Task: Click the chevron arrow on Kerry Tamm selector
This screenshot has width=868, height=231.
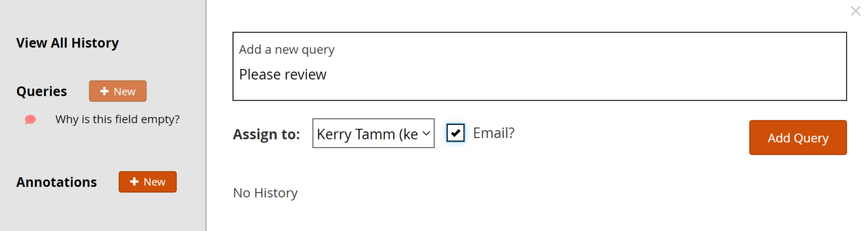Action: click(426, 134)
